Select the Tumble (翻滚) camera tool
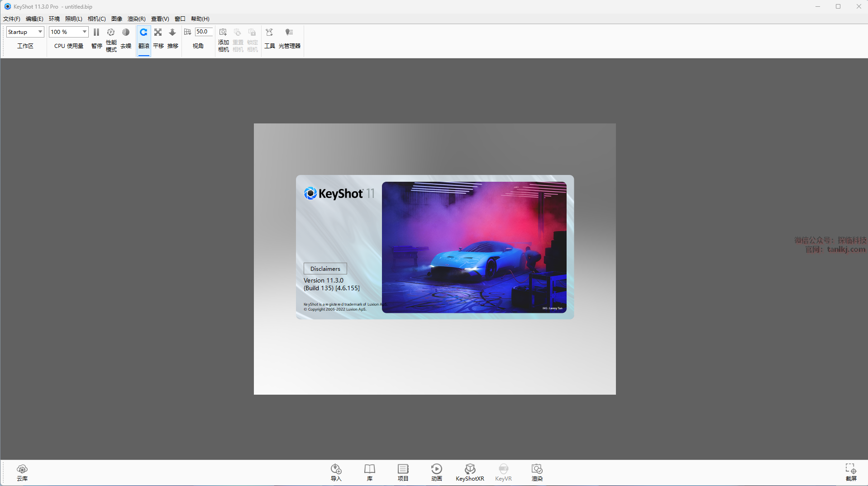 tap(143, 33)
